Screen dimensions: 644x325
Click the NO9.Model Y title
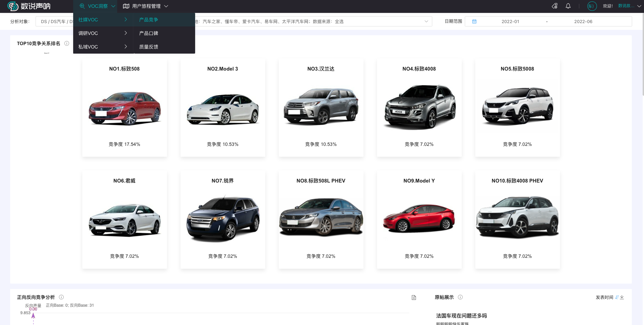point(419,181)
